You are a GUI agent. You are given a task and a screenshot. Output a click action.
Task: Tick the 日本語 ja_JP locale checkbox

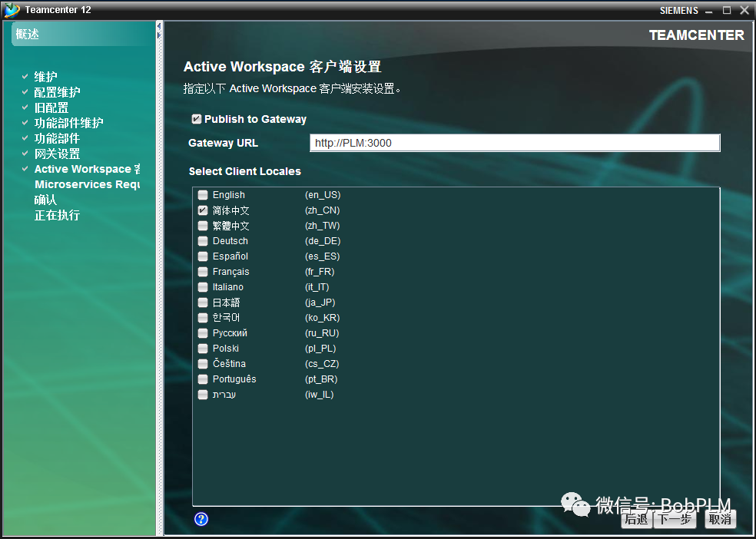point(203,303)
